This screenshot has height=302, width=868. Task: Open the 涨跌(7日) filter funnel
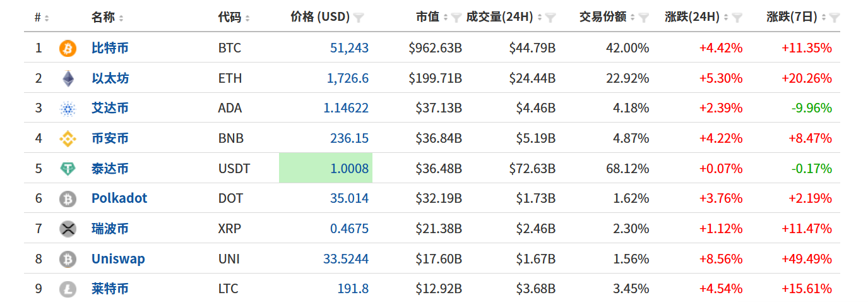(834, 18)
